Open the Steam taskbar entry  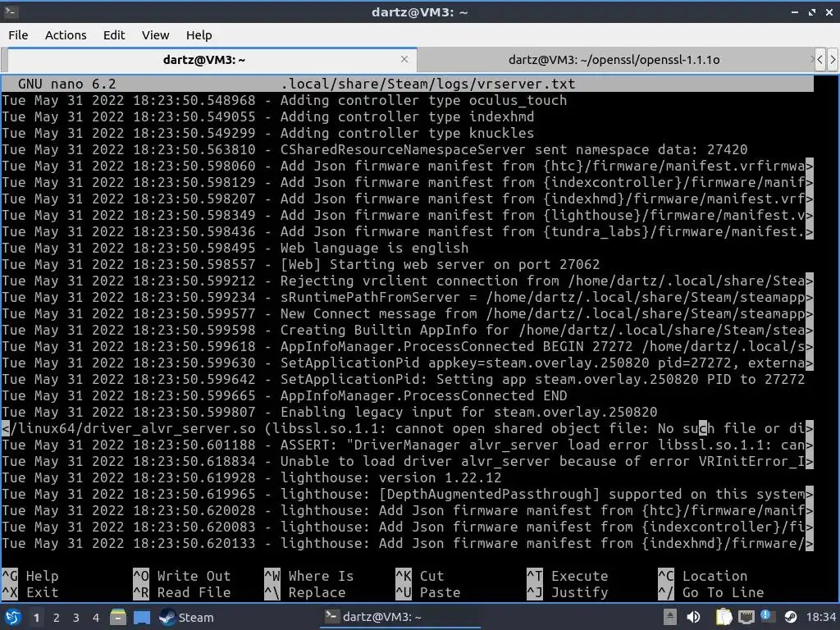186,617
